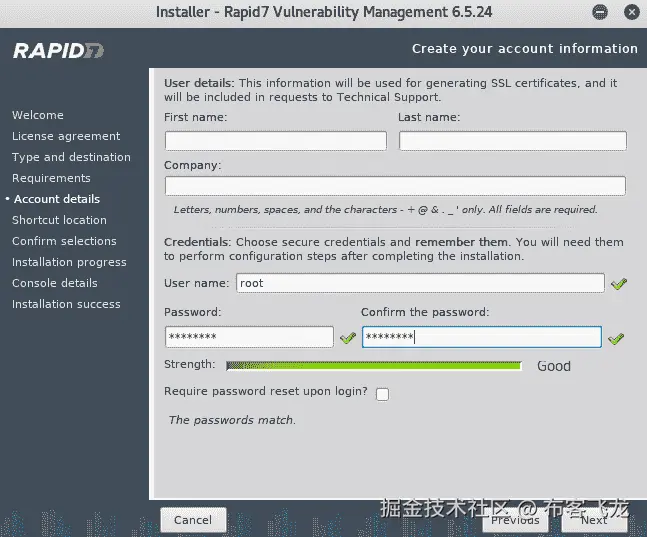Image resolution: width=647 pixels, height=537 pixels.
Task: Focus the Company field
Action: click(x=395, y=186)
